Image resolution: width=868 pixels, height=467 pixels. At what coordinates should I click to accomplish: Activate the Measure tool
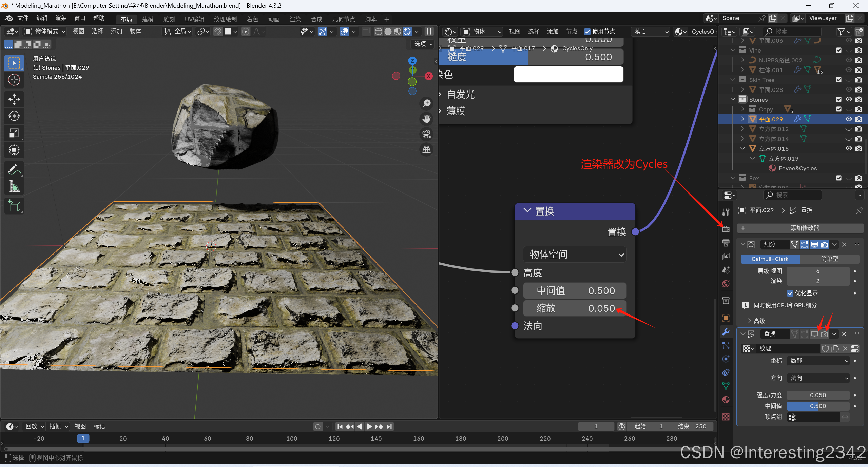[14, 187]
